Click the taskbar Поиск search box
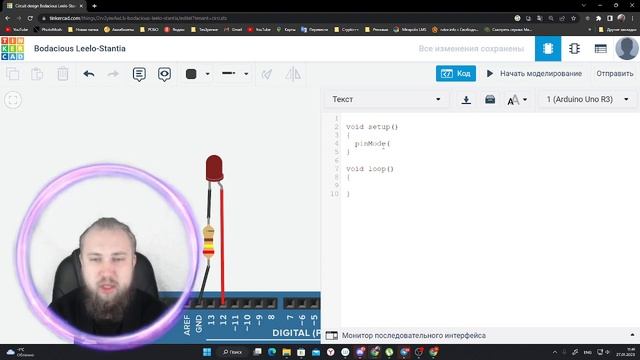This screenshot has width=640, height=360. [233, 352]
